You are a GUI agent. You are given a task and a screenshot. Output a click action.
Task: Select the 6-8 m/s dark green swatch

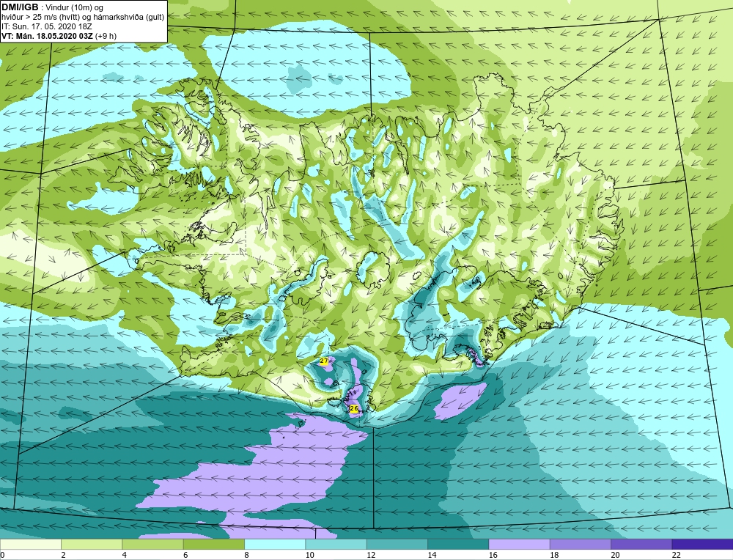[x=213, y=544]
